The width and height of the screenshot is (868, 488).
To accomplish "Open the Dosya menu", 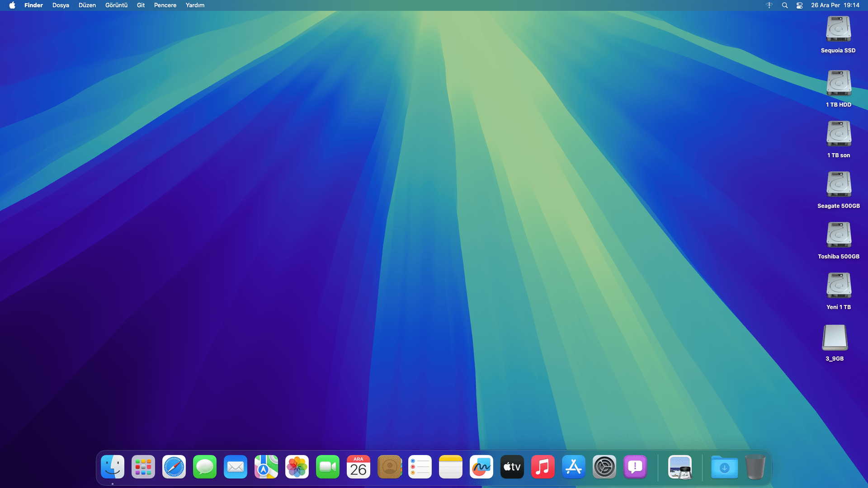I will coord(61,5).
